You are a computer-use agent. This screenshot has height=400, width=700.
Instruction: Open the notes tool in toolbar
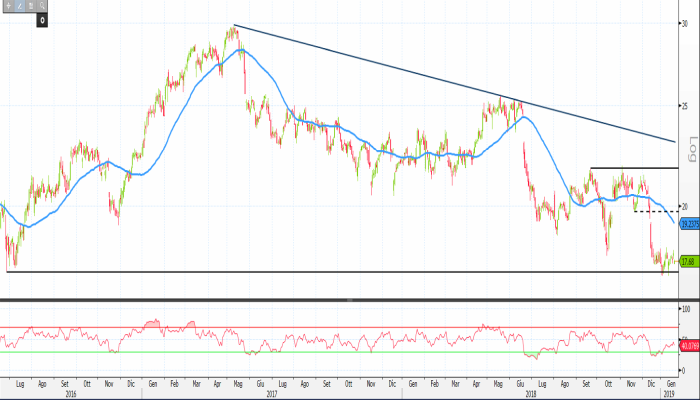click(31, 6)
